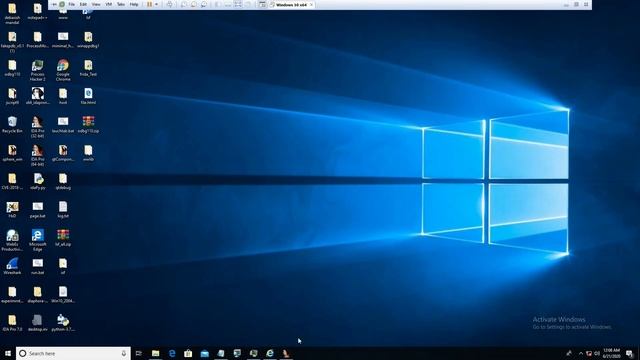640x360 pixels.
Task: Open Internet Explorer from the taskbar
Action: pyautogui.click(x=270, y=353)
